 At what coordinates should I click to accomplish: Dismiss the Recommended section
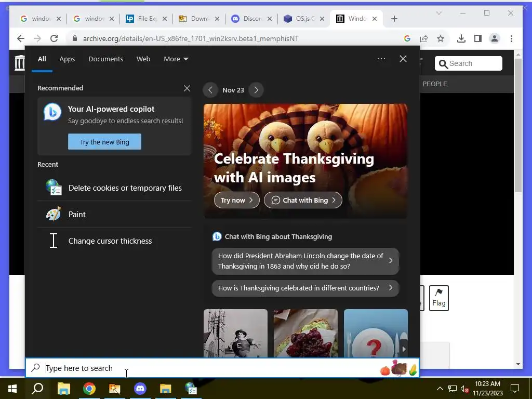pos(187,88)
